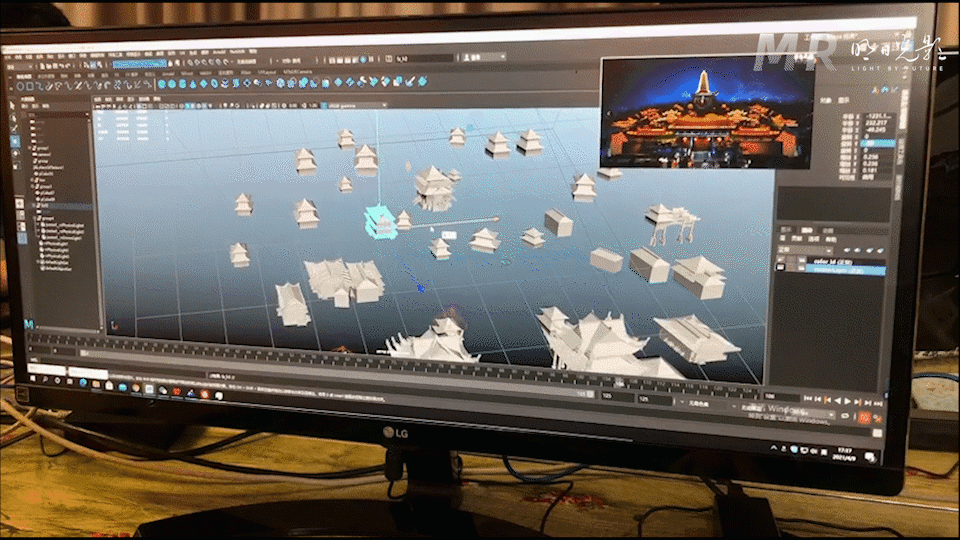960x540 pixels.
Task: Toggle the highlighted Outliner layout button
Action: [x=23, y=238]
